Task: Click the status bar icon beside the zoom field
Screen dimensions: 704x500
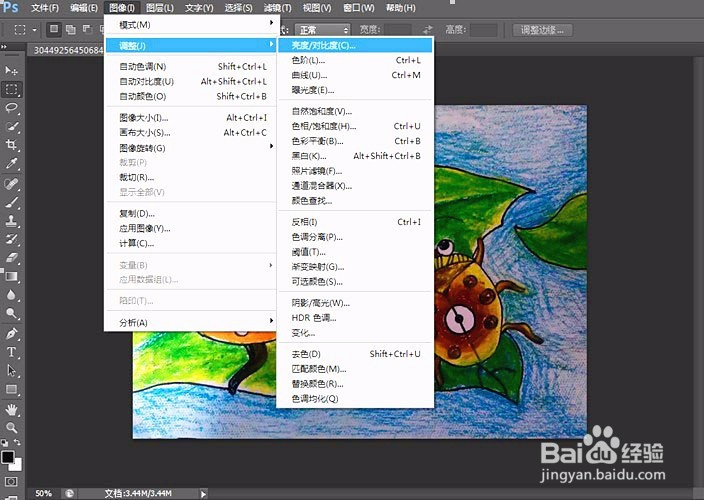Action: click(x=69, y=493)
